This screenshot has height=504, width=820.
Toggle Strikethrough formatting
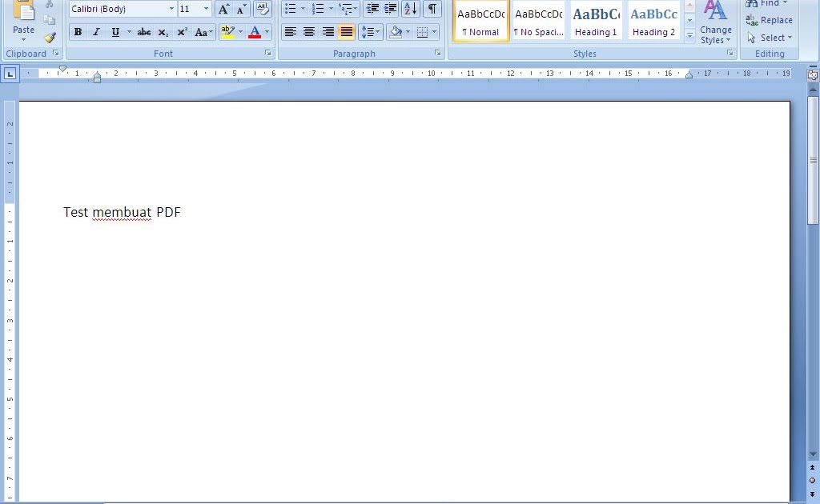(144, 32)
